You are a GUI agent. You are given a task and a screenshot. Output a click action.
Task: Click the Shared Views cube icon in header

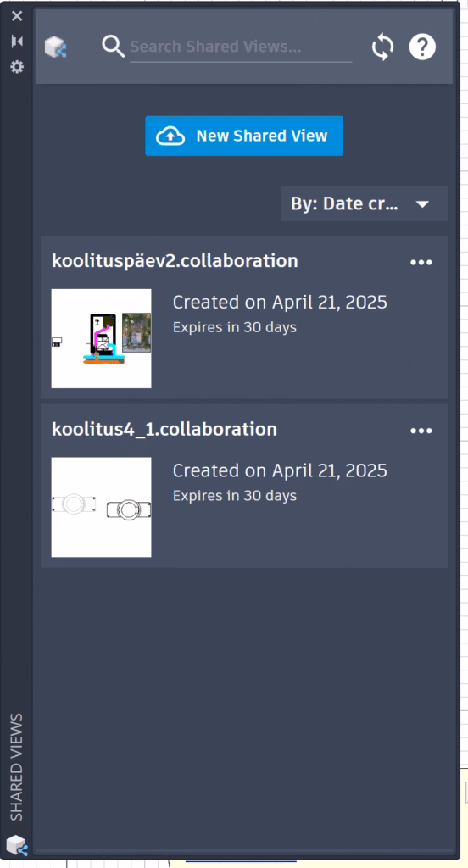coord(56,47)
